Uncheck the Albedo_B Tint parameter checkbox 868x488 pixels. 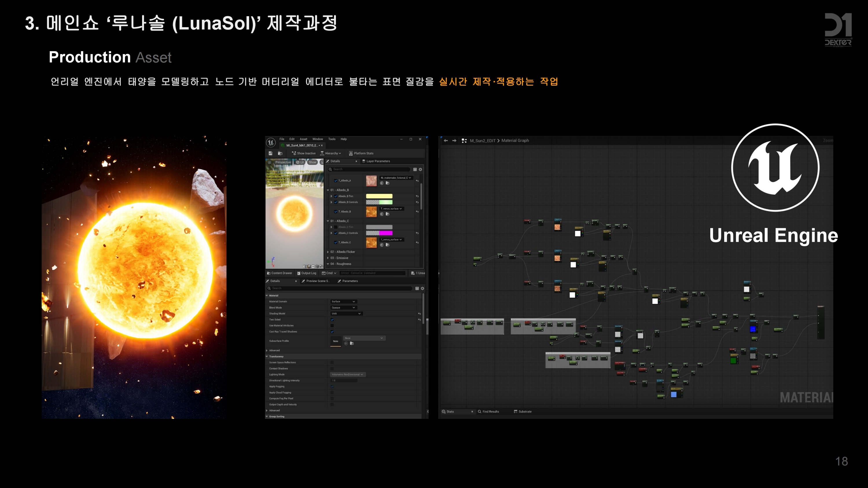336,196
